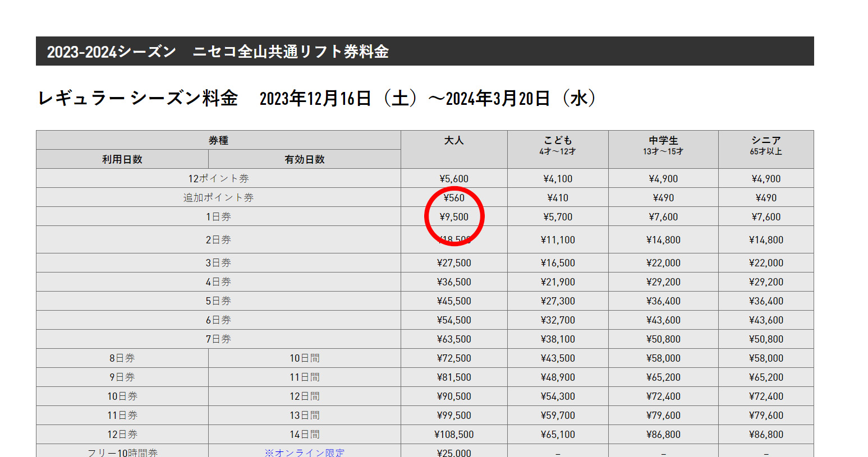Click the child 9日券 price ¥48,900
Image resolution: width=868 pixels, height=457 pixels.
click(558, 377)
